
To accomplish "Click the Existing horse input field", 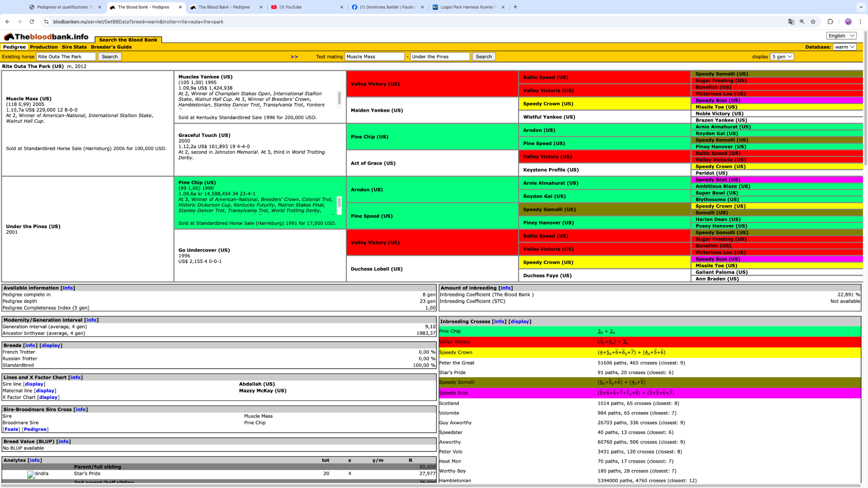I will 66,56.
